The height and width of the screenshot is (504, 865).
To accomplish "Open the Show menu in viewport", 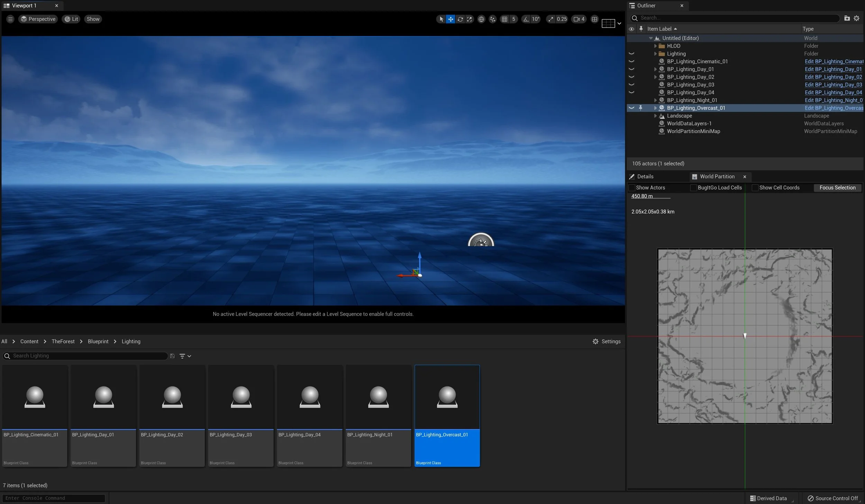I will [x=93, y=19].
